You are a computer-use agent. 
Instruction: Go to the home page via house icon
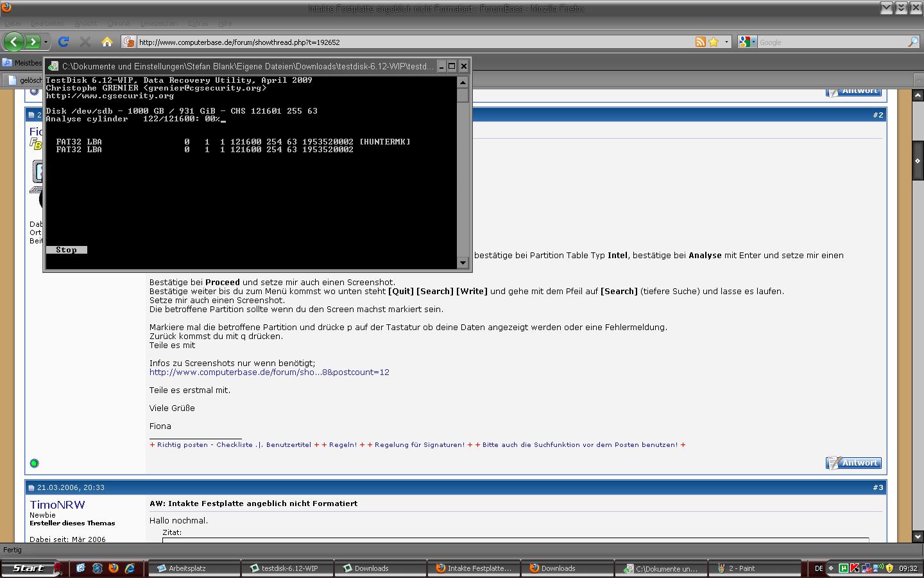(107, 42)
